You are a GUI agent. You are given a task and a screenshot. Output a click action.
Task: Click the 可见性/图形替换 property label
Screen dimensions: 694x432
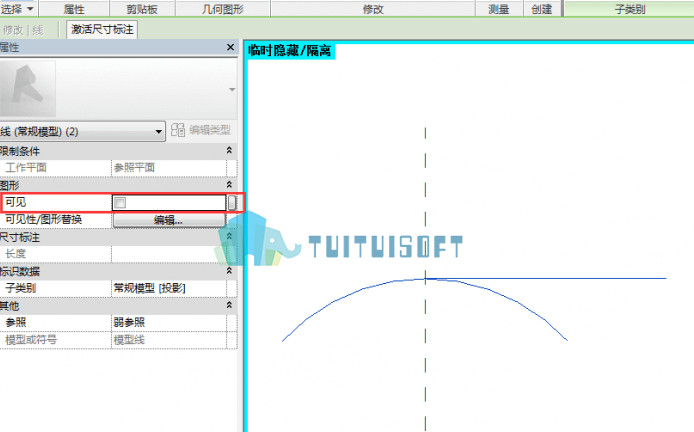tap(43, 219)
